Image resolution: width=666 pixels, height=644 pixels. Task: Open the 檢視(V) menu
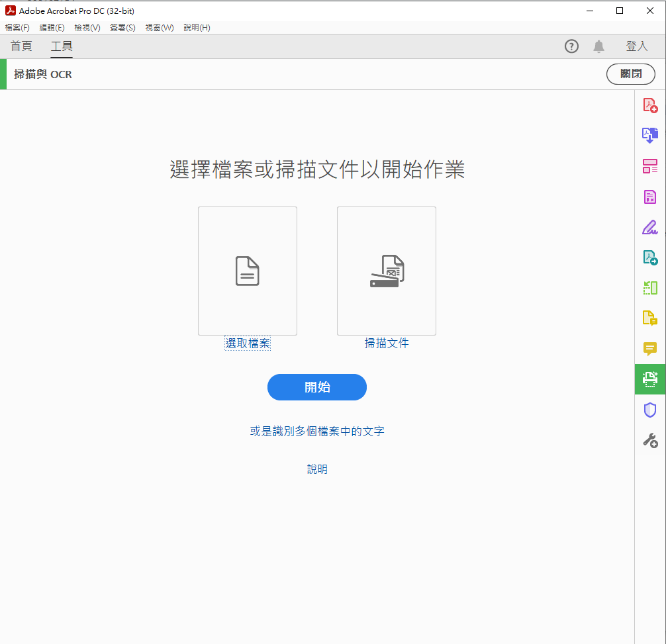(87, 28)
